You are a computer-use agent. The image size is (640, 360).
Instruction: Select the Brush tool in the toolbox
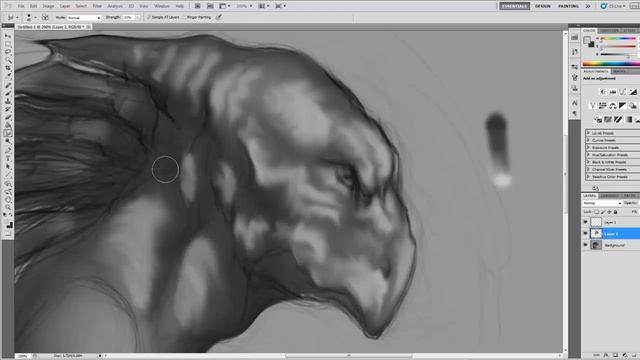point(8,92)
